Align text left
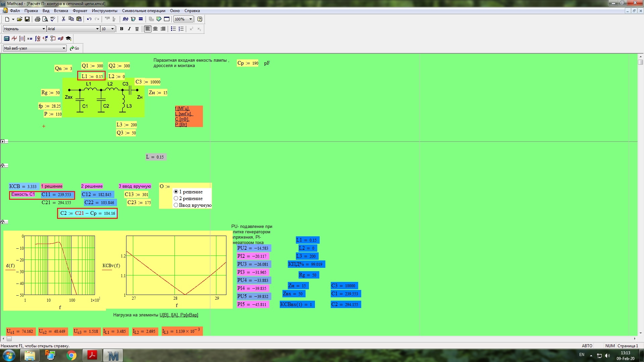644x362 pixels. [148, 29]
